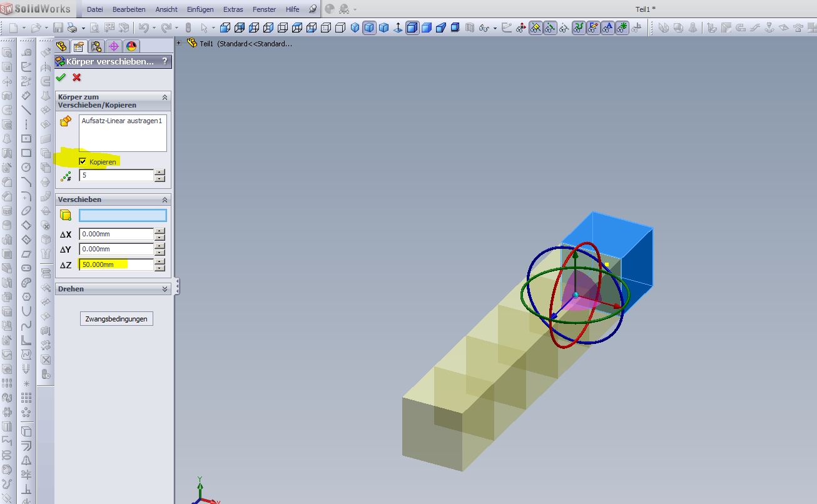Viewport: 817px width, 504px height.
Task: Cancel with the red X icon
Action: pos(77,78)
